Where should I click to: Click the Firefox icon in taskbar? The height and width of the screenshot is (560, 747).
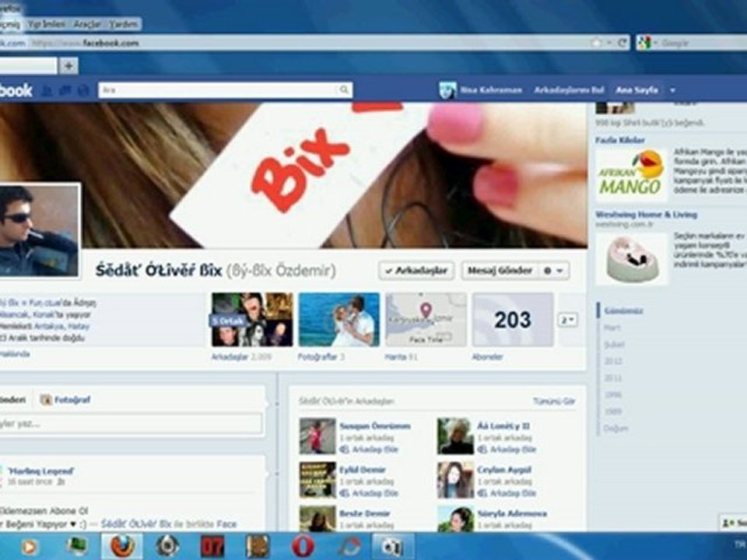click(122, 546)
